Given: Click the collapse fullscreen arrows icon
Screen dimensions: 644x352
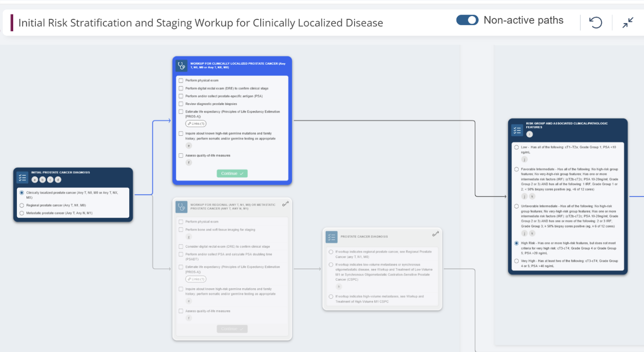Looking at the screenshot, I should [x=628, y=22].
